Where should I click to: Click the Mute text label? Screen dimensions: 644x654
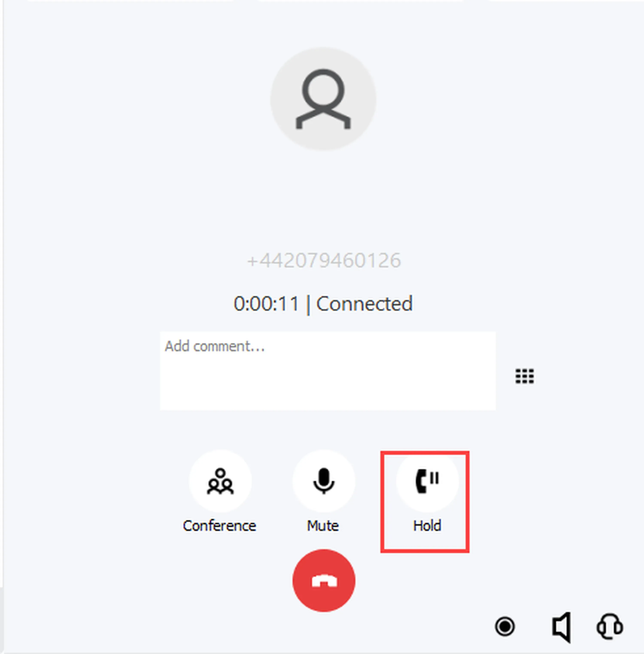click(x=323, y=526)
